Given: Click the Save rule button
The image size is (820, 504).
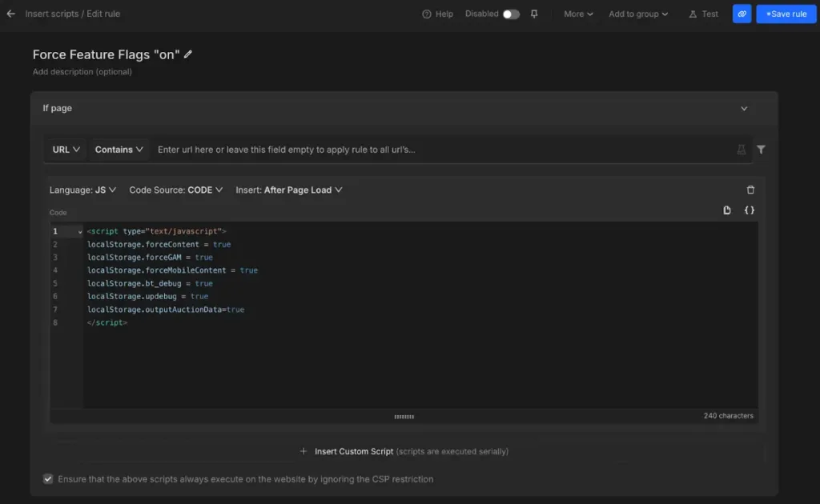Looking at the screenshot, I should (786, 14).
